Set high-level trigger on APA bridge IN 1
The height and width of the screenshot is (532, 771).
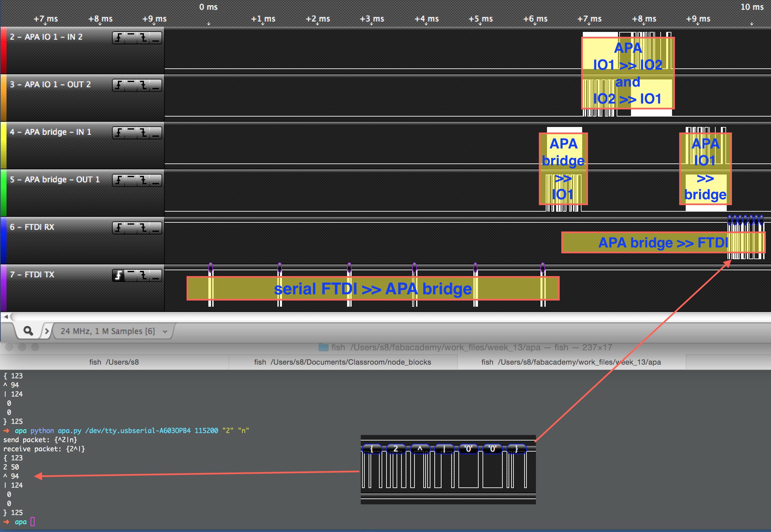(x=131, y=133)
